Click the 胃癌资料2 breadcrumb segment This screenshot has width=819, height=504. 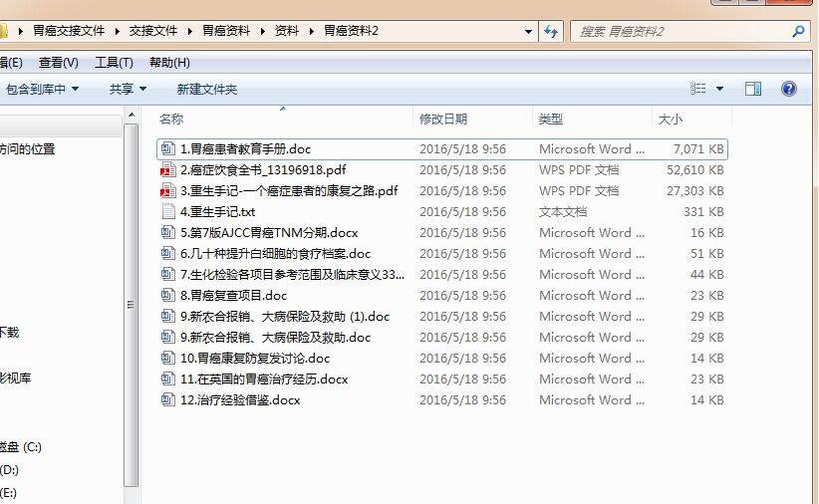point(351,31)
